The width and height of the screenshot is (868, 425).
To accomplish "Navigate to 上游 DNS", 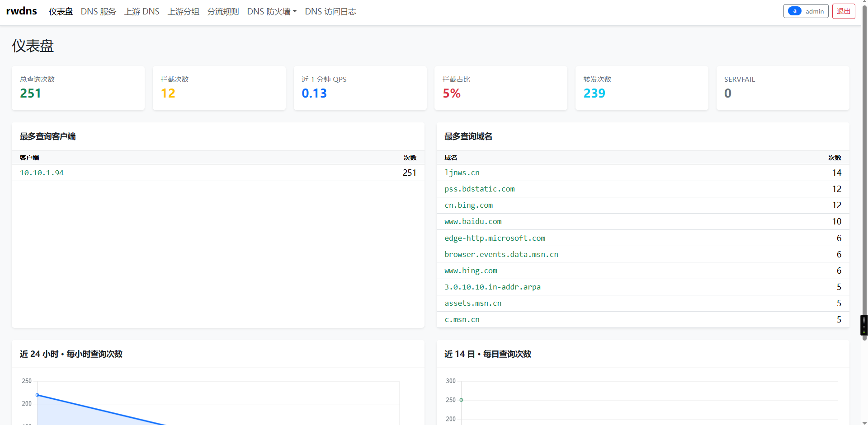I will coord(142,12).
